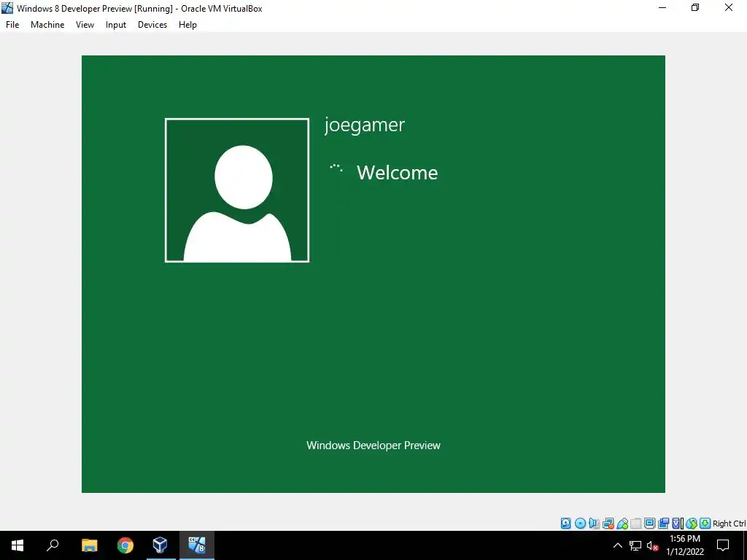
Task: Click the mouse integration indicator icon
Action: 692,524
